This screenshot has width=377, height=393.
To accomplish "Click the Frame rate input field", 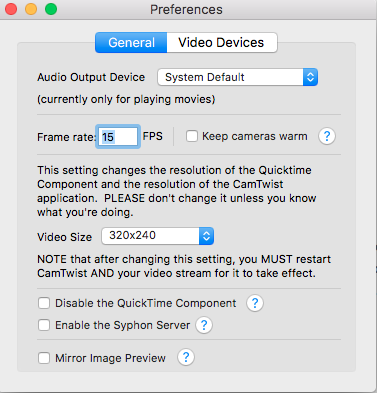I will point(118,137).
